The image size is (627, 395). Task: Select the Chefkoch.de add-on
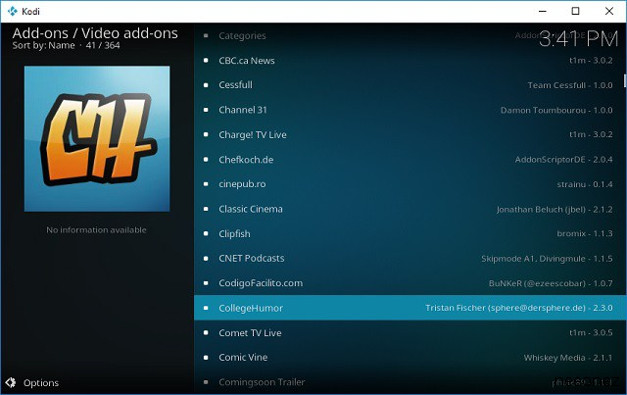point(410,160)
